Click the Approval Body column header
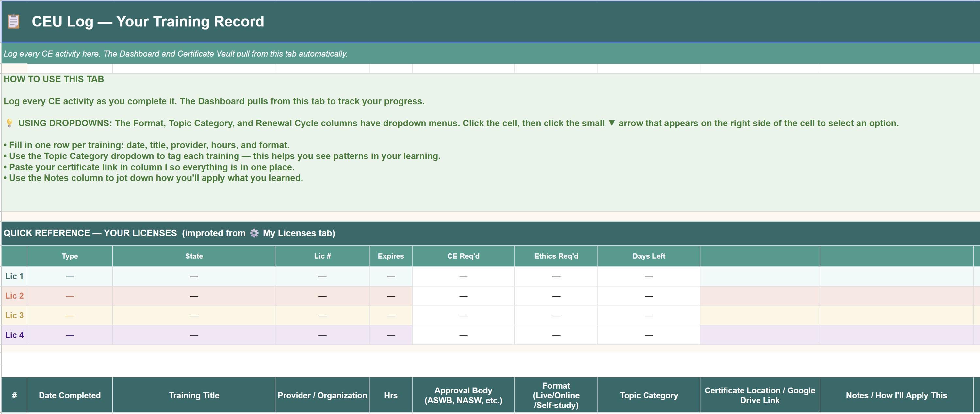This screenshot has width=980, height=414. click(463, 395)
